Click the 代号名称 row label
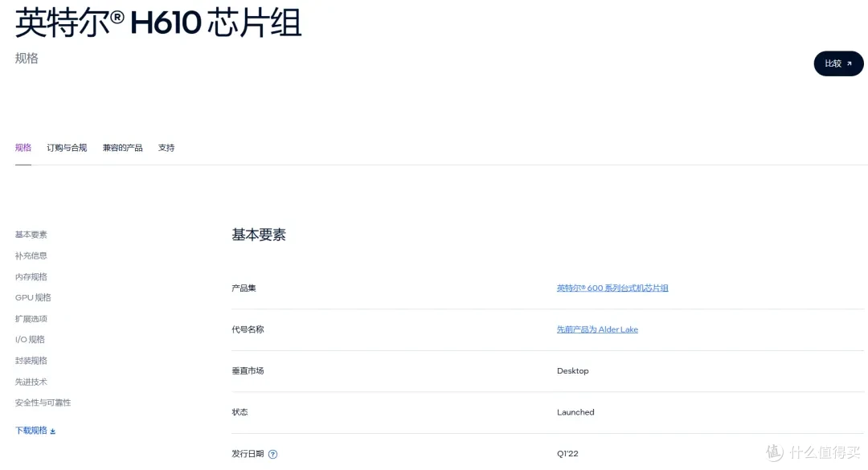 248,329
